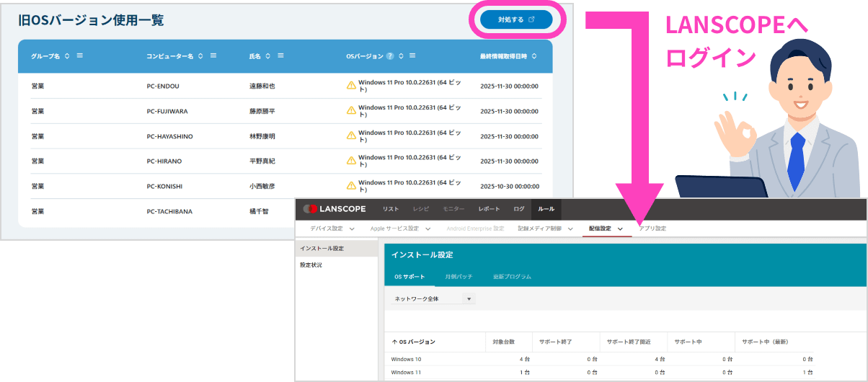
Task: Click the warning icon in the PC-ENDOU row
Action: pyautogui.click(x=351, y=86)
